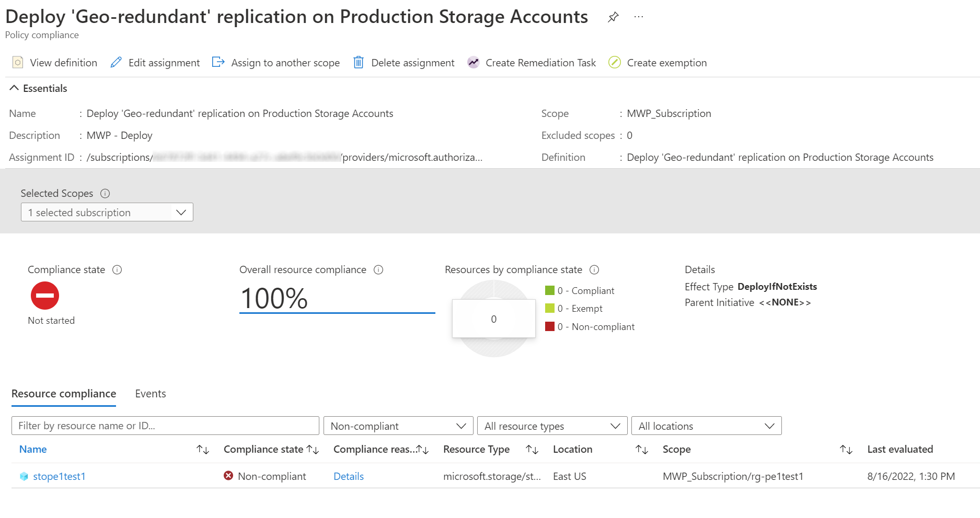The height and width of the screenshot is (518, 980).
Task: Pin this policy compliance blade
Action: [x=613, y=17]
